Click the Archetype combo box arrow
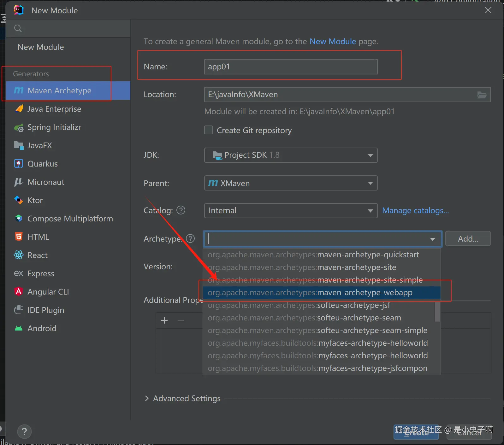This screenshot has height=445, width=504. coord(433,239)
